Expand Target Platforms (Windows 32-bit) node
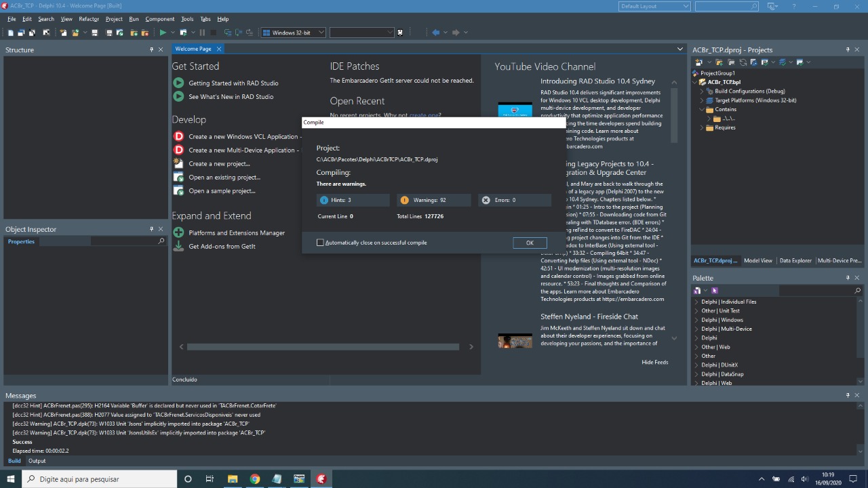 pos(703,100)
